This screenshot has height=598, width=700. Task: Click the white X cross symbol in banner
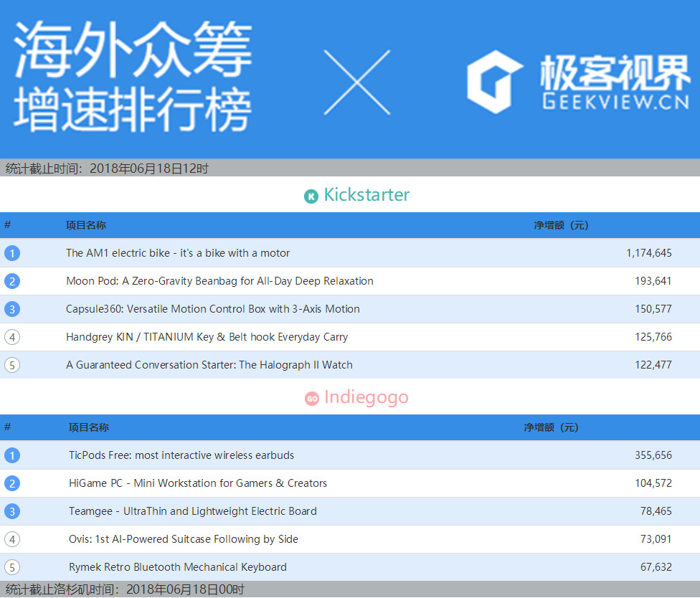[357, 82]
